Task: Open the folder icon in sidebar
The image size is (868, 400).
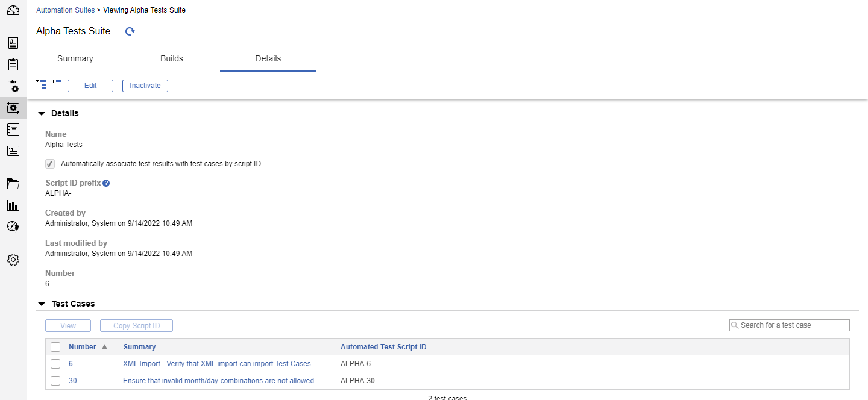Action: point(13,184)
